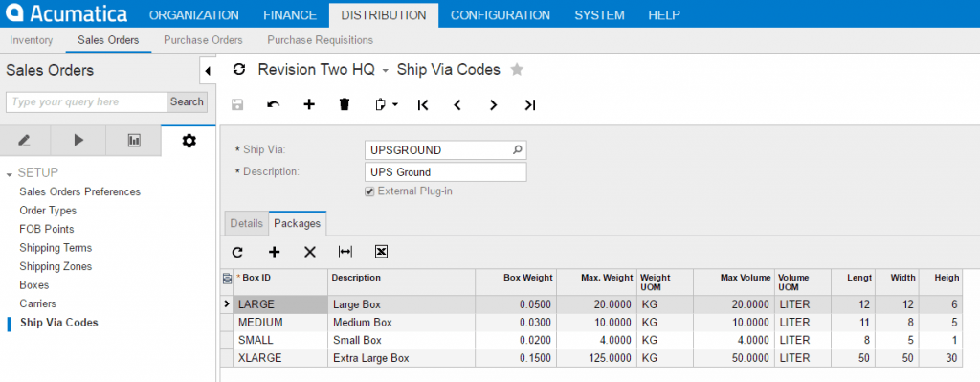
Task: Fit grid columns to width
Action: point(345,252)
